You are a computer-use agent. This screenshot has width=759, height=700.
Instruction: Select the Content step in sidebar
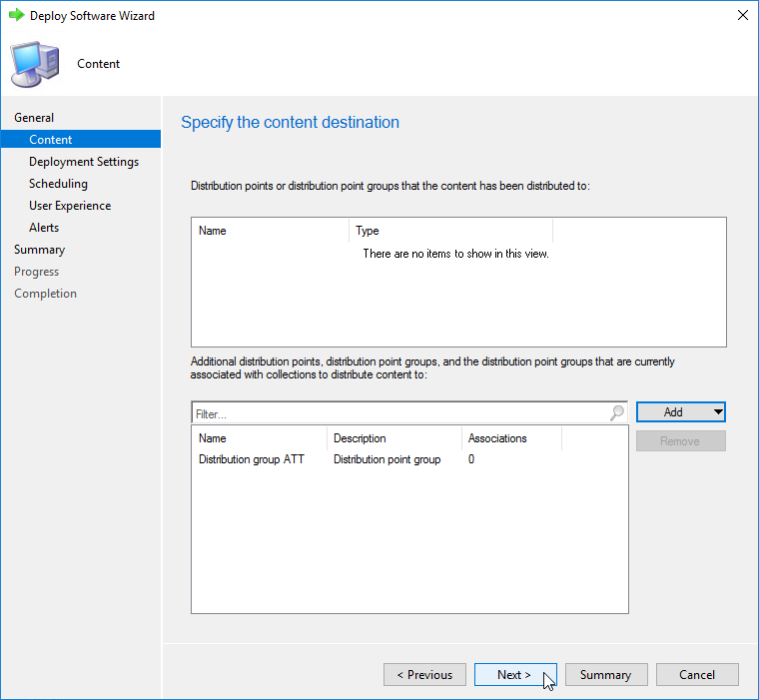click(x=51, y=140)
